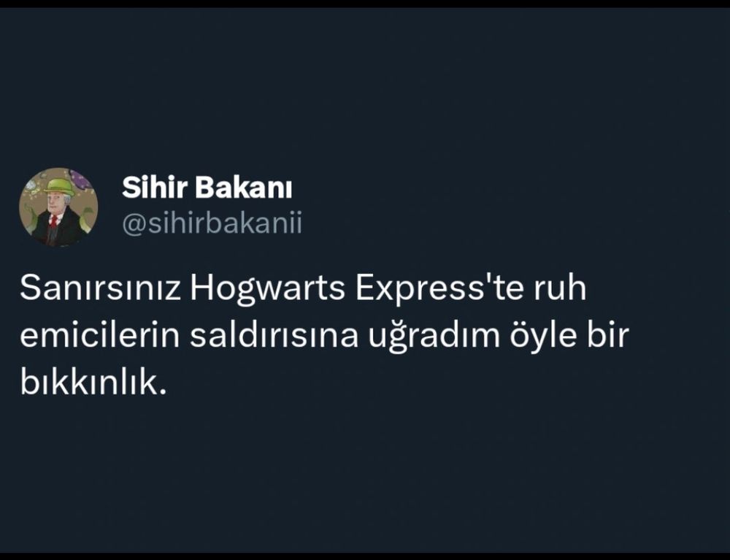Click the word "bıkkınlık." ending the tweet
This screenshot has height=560, width=730.
coord(93,383)
